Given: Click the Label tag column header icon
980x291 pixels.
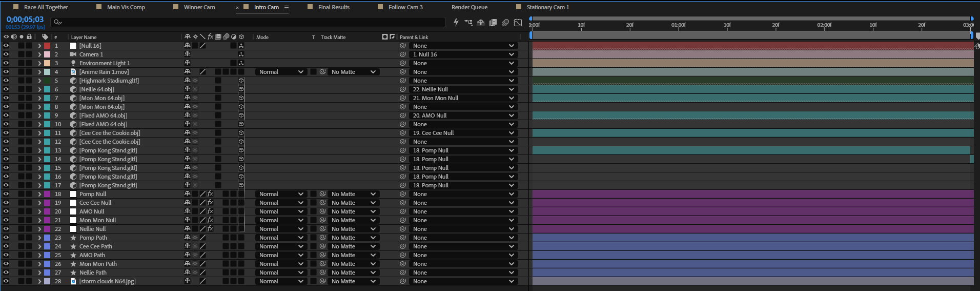Looking at the screenshot, I should [45, 37].
